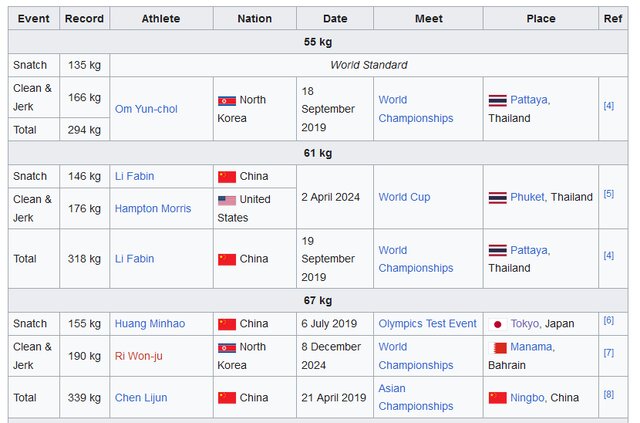The image size is (640, 423).
Task: Open the Manama place link
Action: point(531,348)
